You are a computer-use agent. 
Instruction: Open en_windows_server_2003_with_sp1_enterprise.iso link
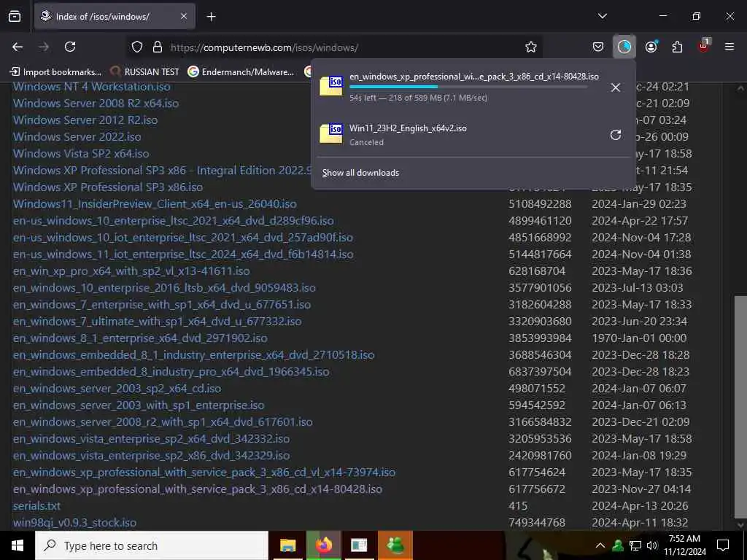139,405
